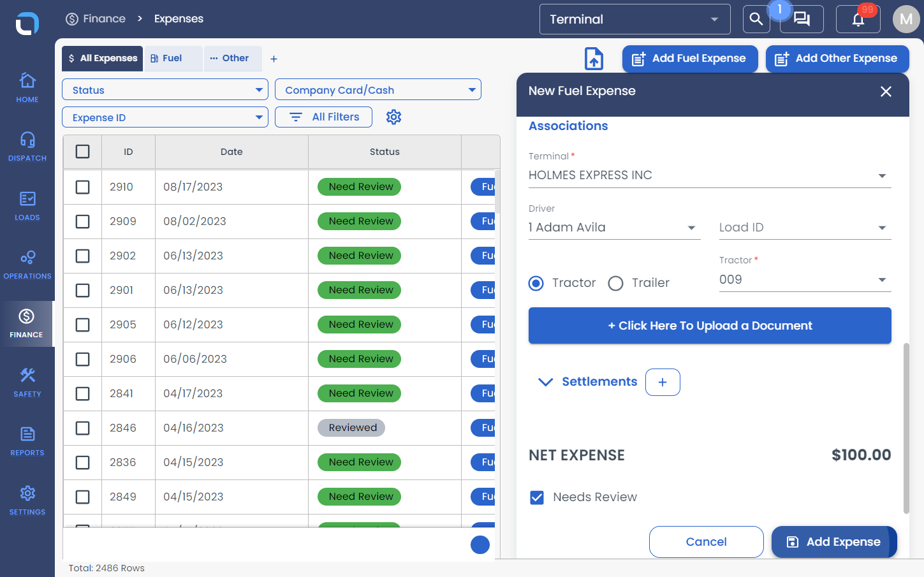Image resolution: width=924 pixels, height=577 pixels.
Task: Open the chat messages icon
Action: pyautogui.click(x=802, y=19)
